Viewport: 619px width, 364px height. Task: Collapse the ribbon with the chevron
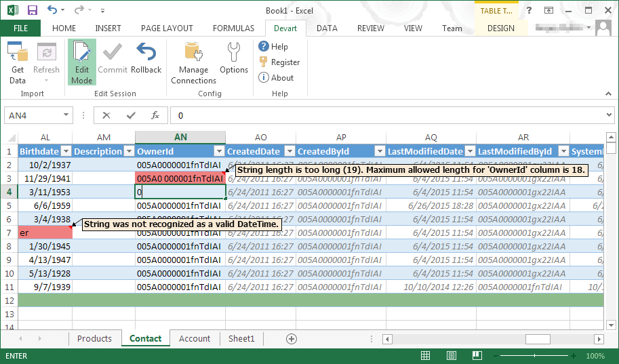608,94
